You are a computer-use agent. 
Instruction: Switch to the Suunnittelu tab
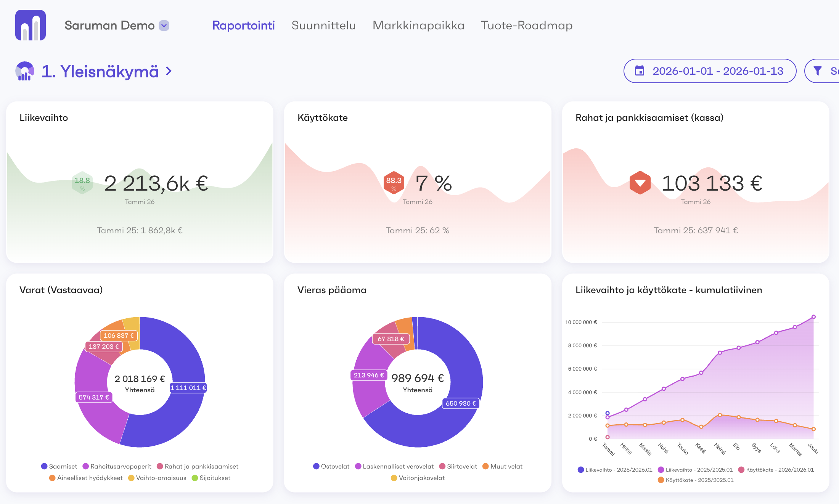[323, 26]
